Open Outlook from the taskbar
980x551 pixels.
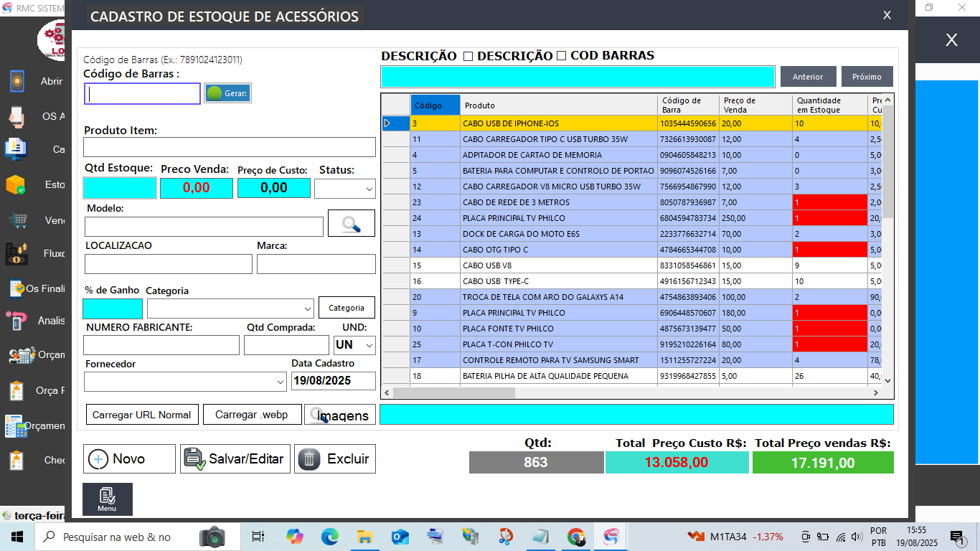coord(400,537)
